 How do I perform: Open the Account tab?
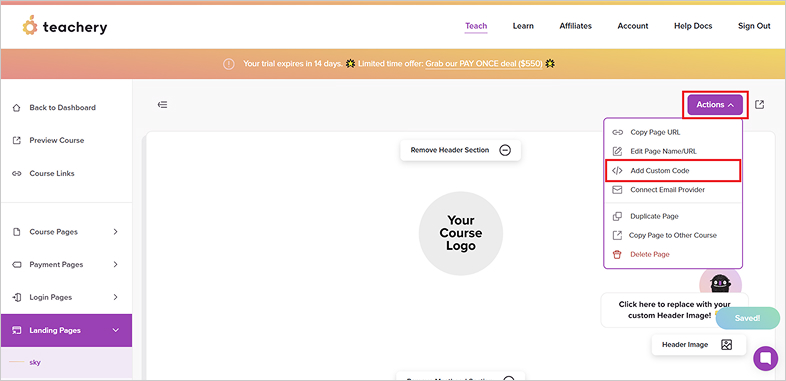(x=633, y=26)
